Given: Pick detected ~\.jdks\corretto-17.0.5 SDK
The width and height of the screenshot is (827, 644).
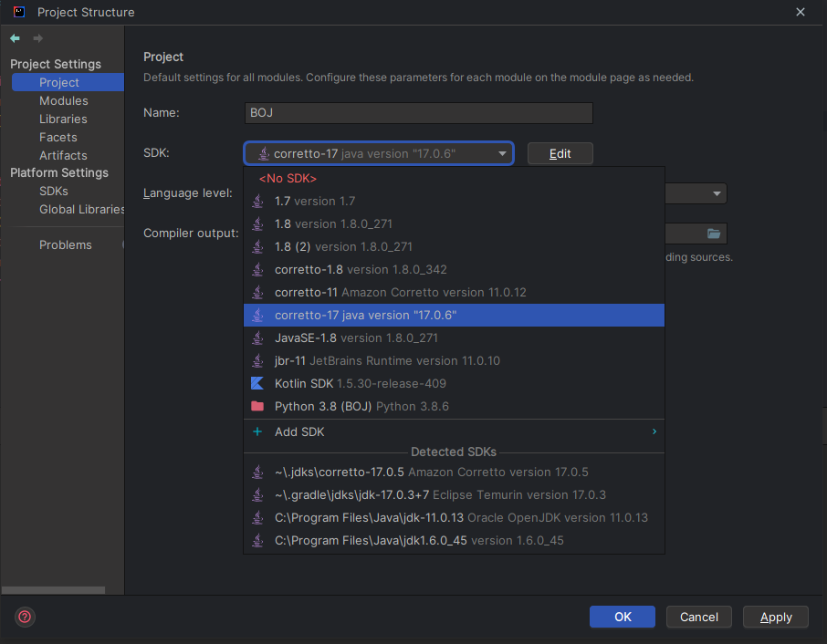Looking at the screenshot, I should [x=454, y=472].
